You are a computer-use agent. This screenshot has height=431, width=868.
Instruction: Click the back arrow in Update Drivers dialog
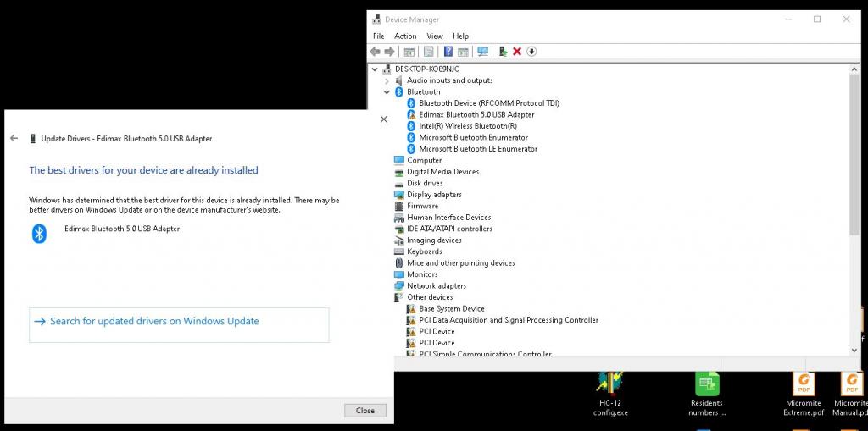pyautogui.click(x=14, y=138)
